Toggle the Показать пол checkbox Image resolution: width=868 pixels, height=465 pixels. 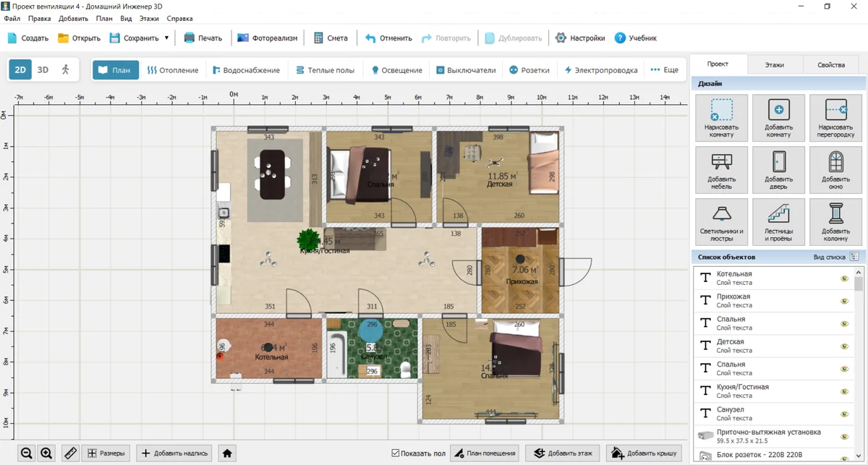[x=395, y=453]
